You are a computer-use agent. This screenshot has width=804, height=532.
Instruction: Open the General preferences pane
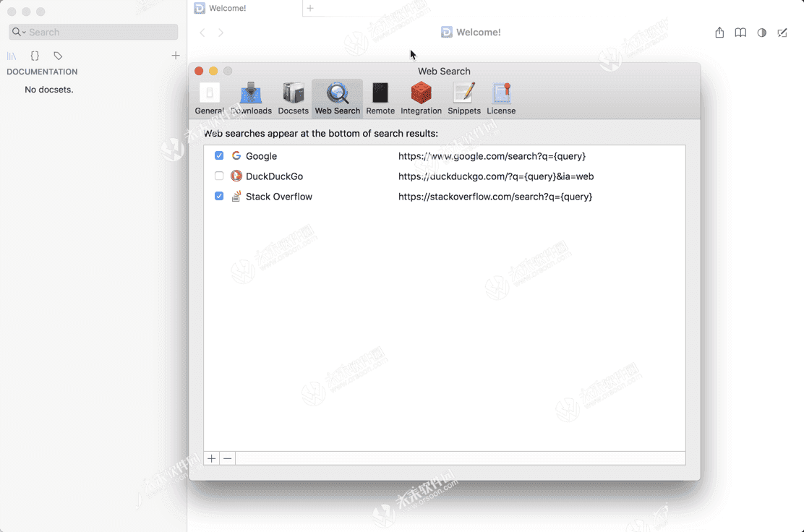(209, 98)
